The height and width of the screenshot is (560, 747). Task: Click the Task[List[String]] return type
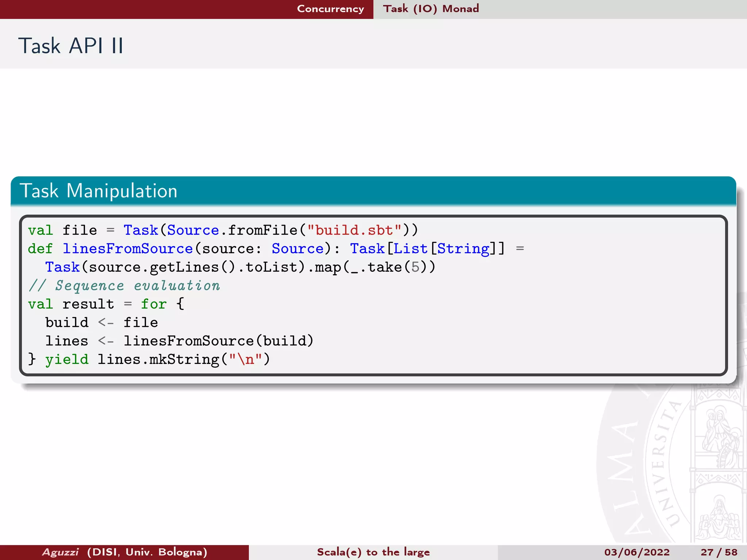point(427,249)
